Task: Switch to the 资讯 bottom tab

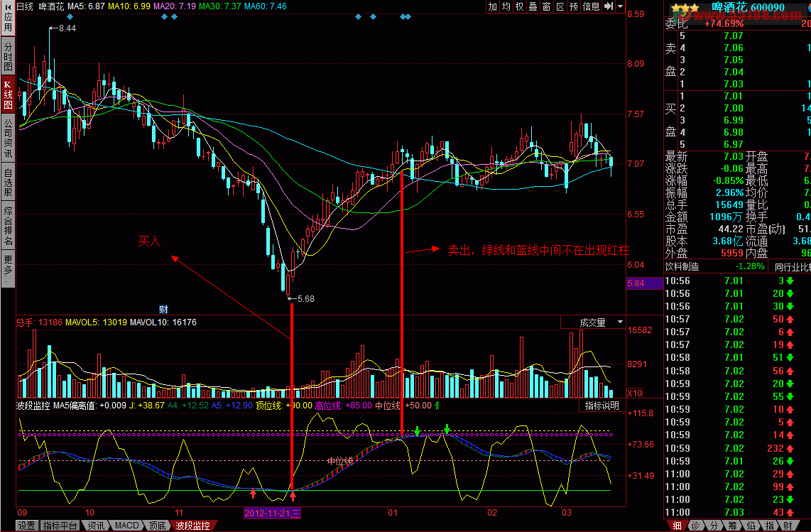Action: pyautogui.click(x=96, y=526)
